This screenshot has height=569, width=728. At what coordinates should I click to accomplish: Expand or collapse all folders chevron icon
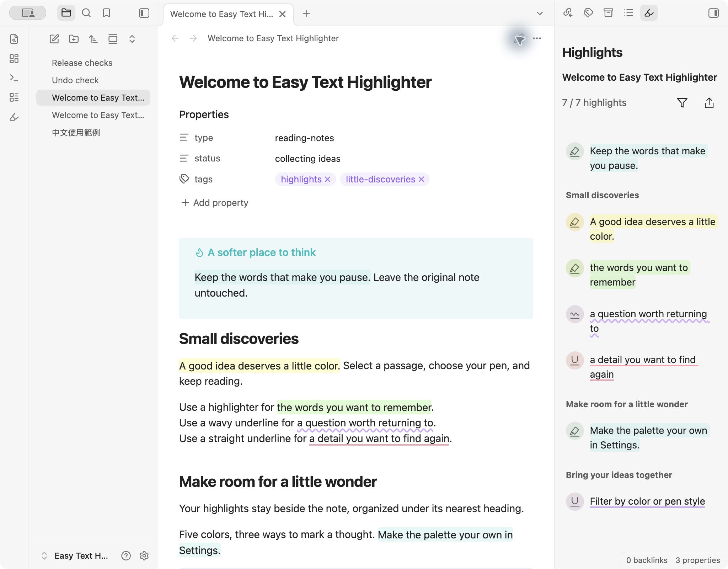(x=132, y=39)
